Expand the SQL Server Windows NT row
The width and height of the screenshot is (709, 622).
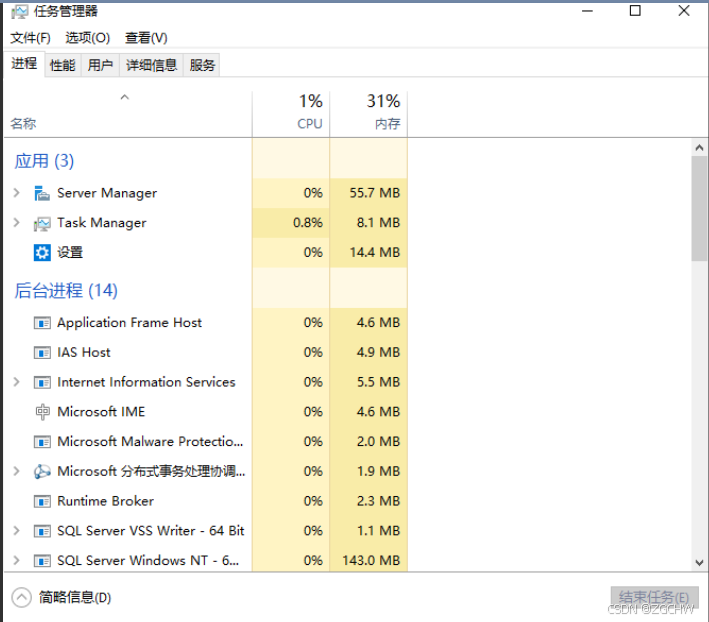coord(17,561)
